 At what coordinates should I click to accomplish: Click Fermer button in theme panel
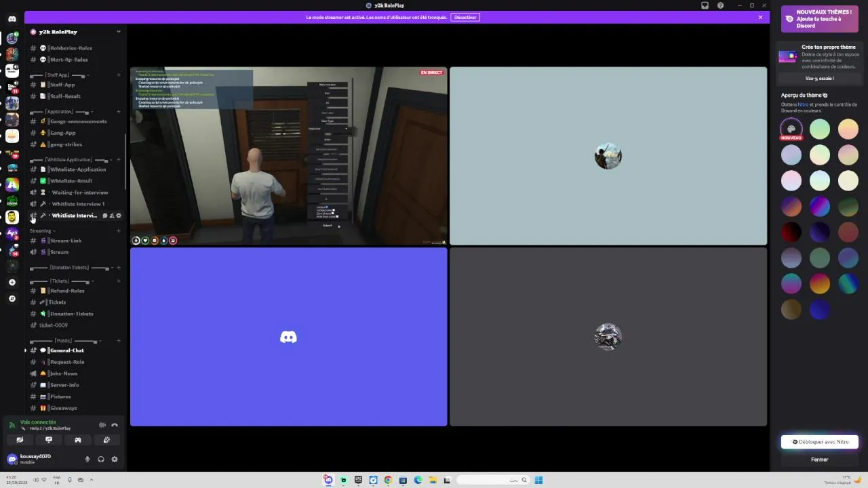coord(820,460)
